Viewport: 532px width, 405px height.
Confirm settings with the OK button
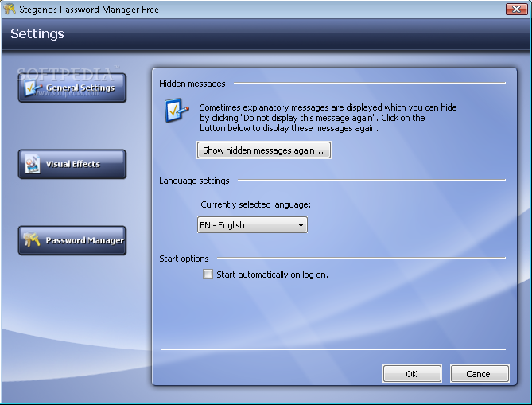[x=412, y=374]
